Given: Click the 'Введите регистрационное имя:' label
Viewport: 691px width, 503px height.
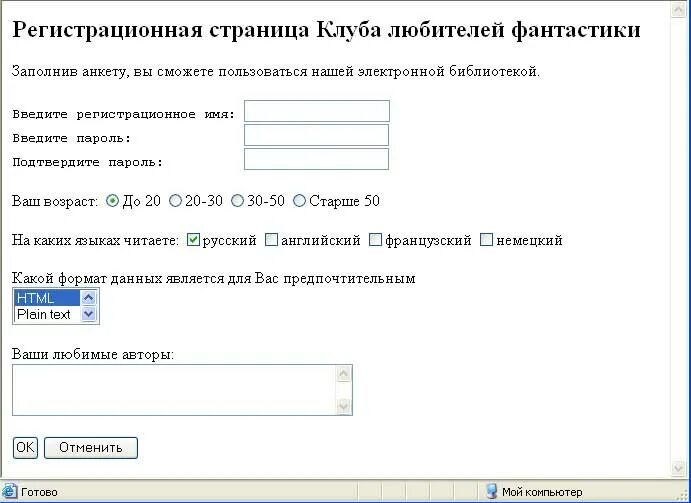Looking at the screenshot, I should point(124,115).
